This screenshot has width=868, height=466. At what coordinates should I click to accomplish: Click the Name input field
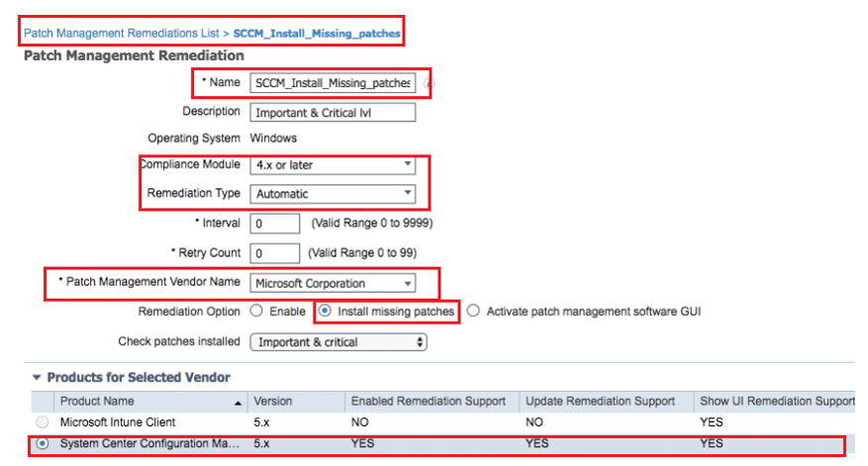coord(333,83)
